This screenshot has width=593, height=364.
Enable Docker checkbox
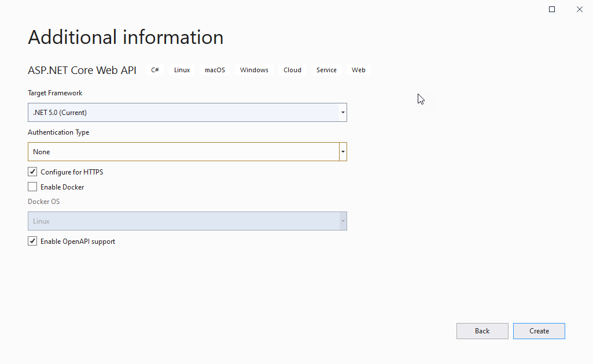click(32, 187)
